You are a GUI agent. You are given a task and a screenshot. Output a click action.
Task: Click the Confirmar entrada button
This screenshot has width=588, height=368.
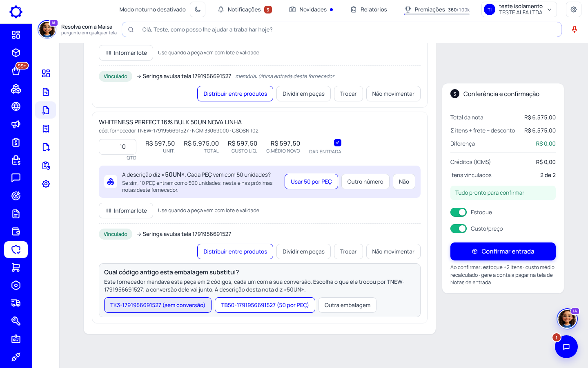pyautogui.click(x=503, y=251)
